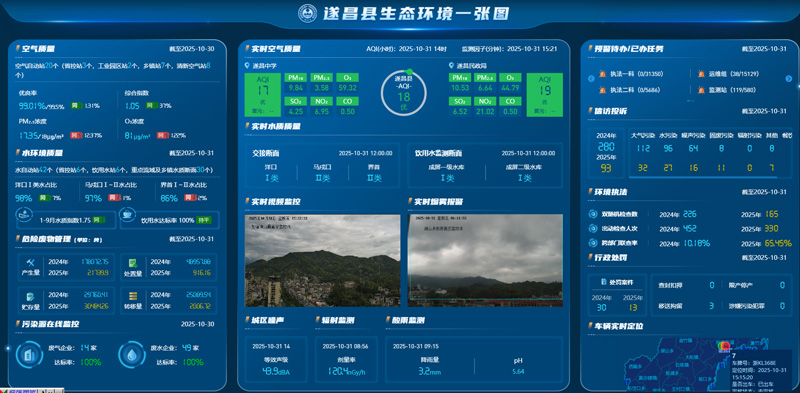Click the 洋口 I类 water quality cell

[270, 173]
